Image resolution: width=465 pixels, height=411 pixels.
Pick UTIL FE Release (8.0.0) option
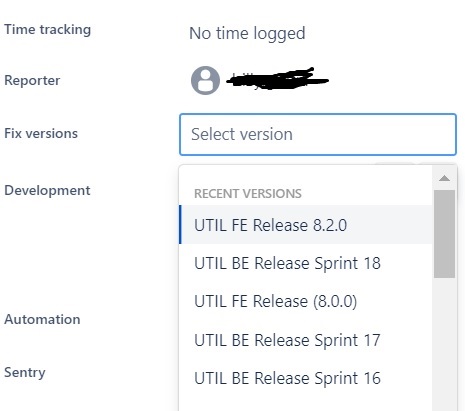pos(306,301)
